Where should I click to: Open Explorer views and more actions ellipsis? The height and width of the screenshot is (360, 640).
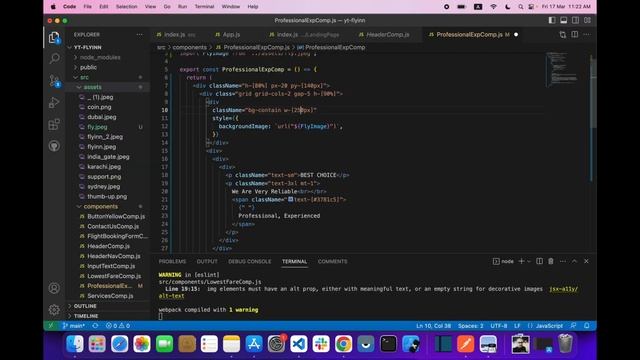tap(140, 35)
